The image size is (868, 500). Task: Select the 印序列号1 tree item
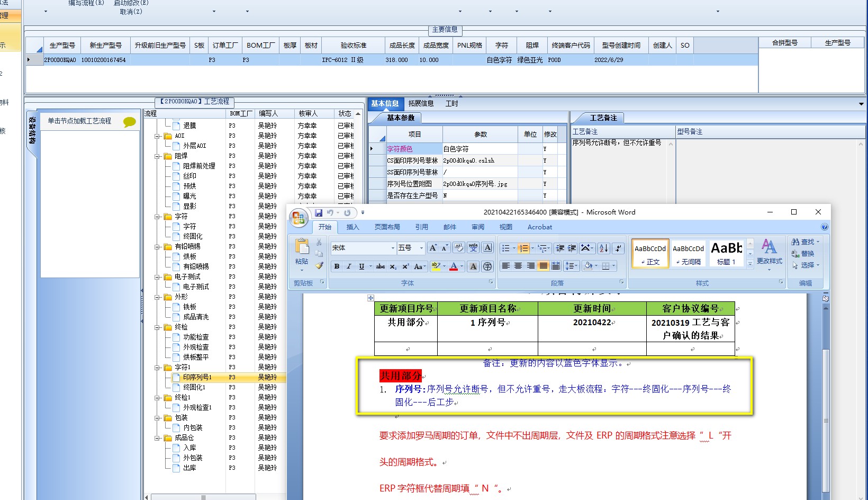click(197, 377)
